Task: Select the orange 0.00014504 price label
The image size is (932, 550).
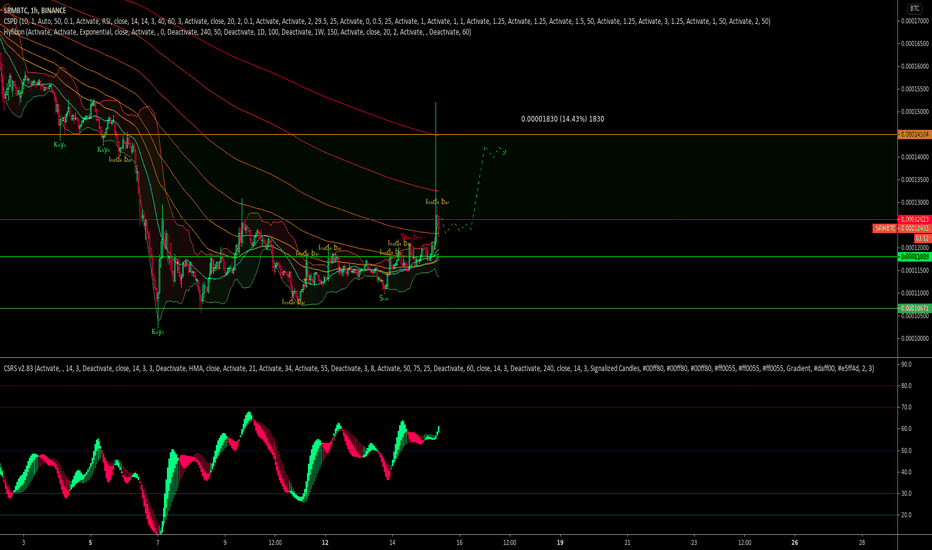Action: point(914,135)
